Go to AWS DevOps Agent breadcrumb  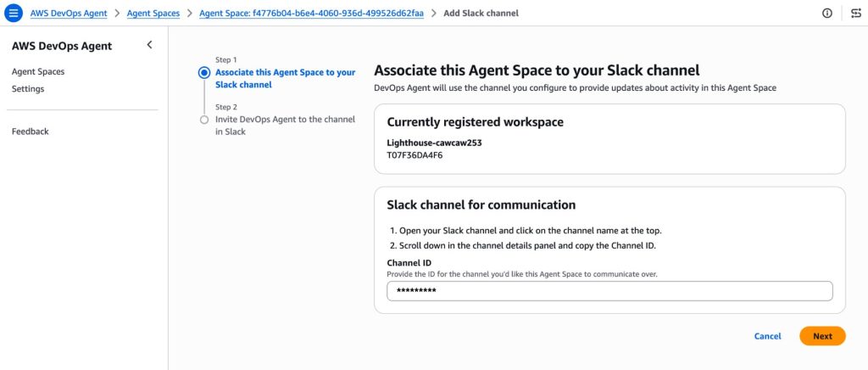tap(69, 14)
